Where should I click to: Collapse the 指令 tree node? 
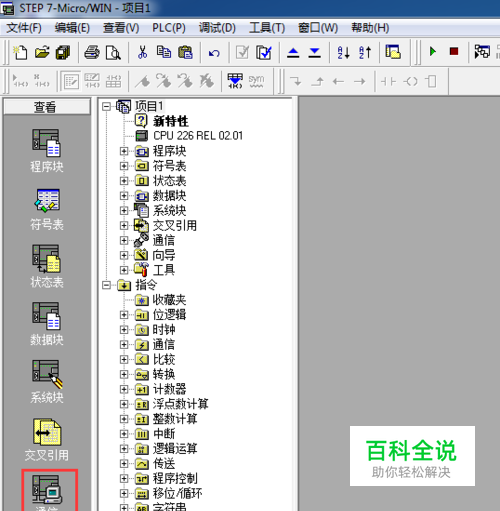[x=106, y=285]
